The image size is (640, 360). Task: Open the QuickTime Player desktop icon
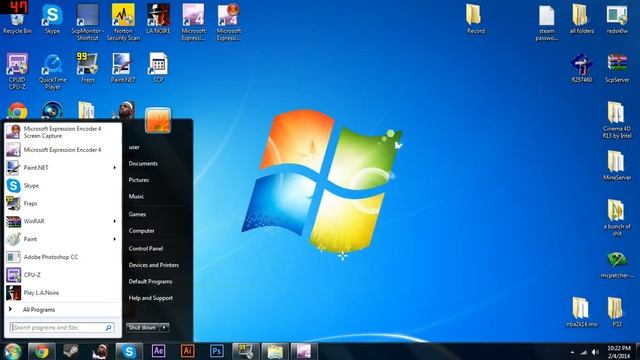53,71
